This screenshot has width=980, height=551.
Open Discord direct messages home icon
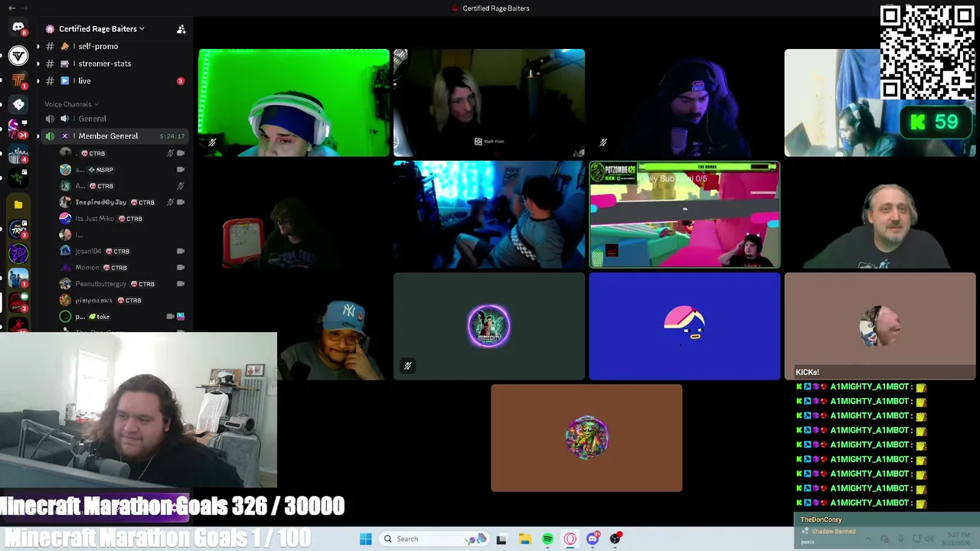click(x=18, y=28)
